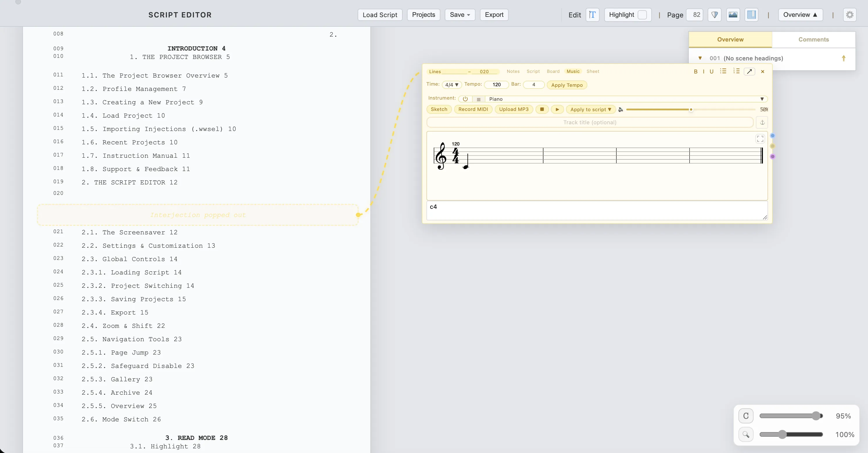Screen dimensions: 868x453
Task: Click the Interjection popped out placeholder
Action: (x=198, y=215)
